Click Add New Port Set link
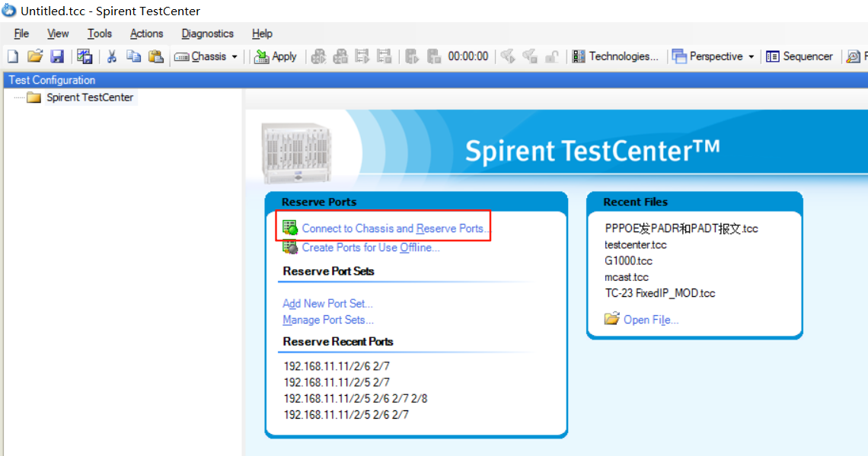This screenshot has height=456, width=868. tap(327, 303)
